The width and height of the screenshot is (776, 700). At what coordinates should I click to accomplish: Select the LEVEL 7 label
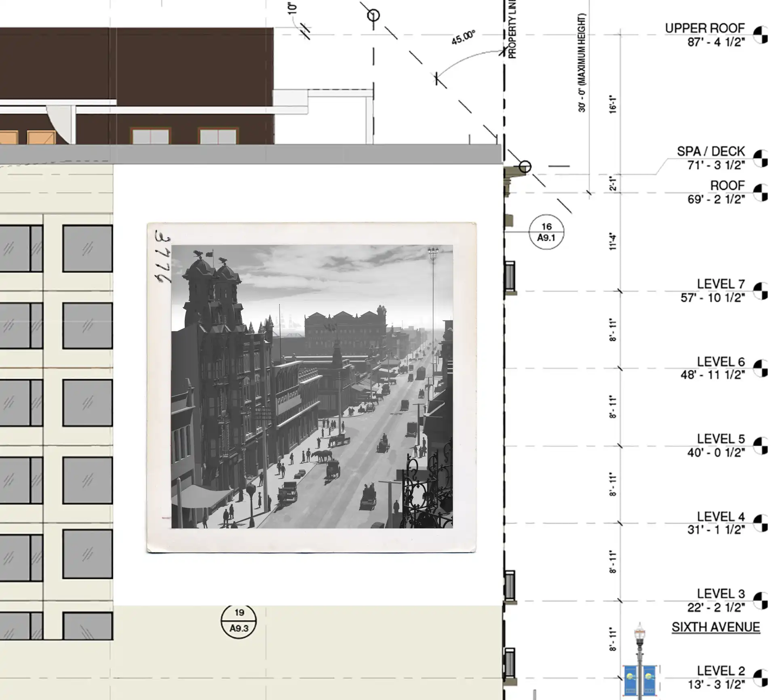pos(721,284)
